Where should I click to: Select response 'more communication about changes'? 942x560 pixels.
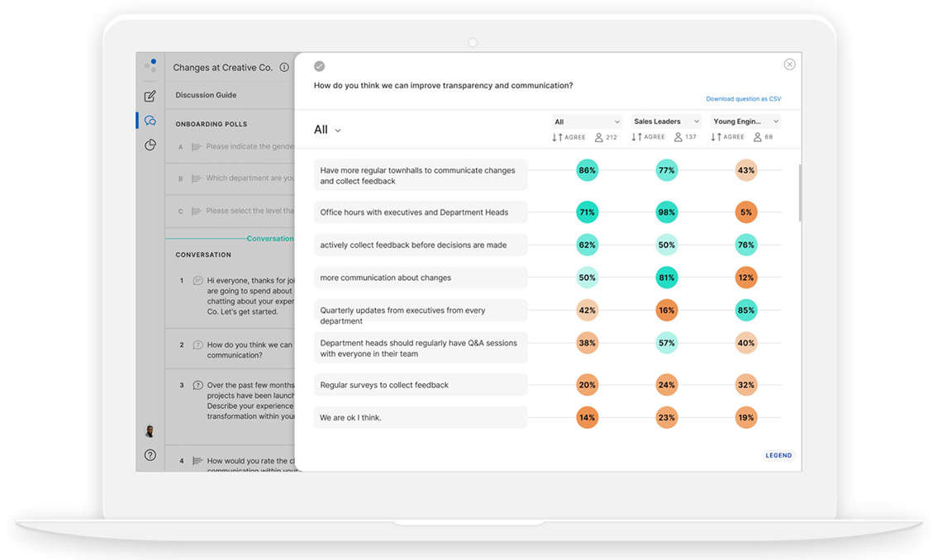point(421,278)
